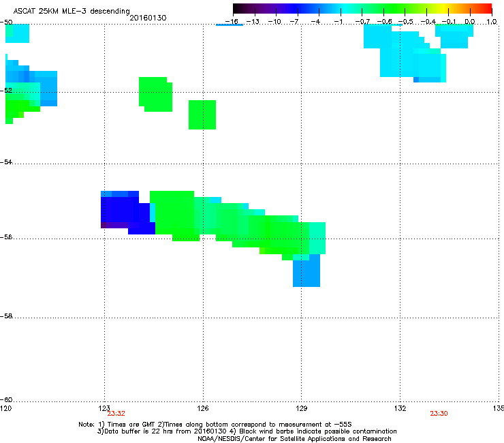
Task: Click the colorbar tick label -16
Action: point(232,22)
